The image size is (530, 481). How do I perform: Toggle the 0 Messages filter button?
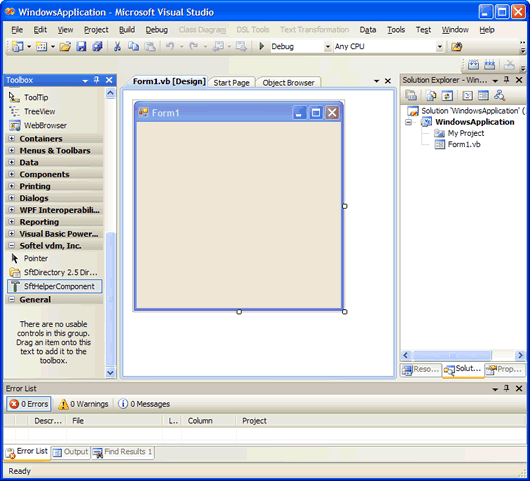(x=144, y=404)
